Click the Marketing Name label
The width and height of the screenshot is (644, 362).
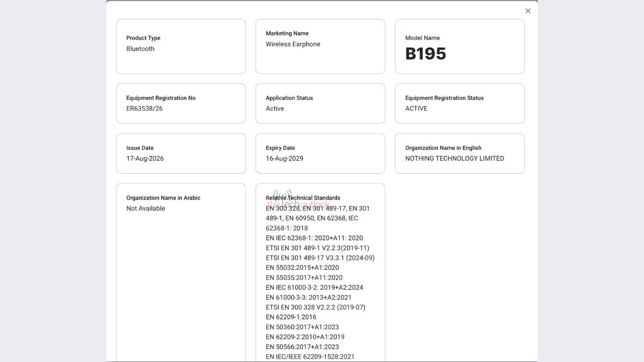coord(287,33)
